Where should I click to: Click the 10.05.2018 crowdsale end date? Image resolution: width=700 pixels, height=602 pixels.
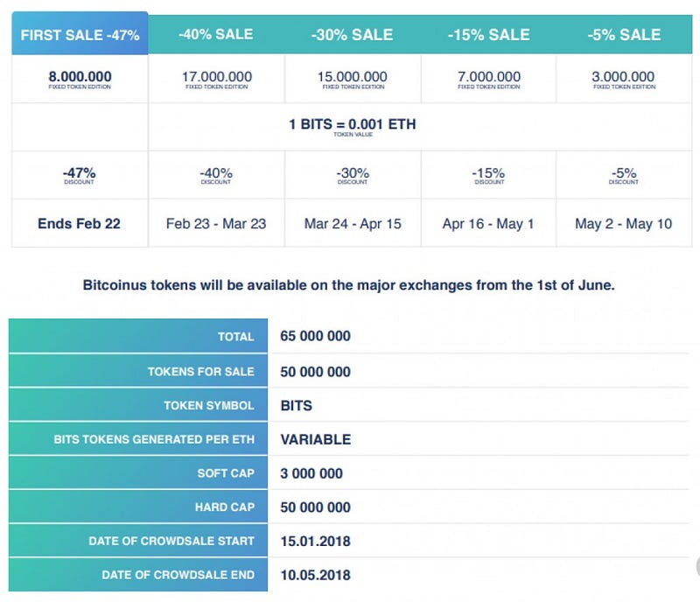[x=315, y=575]
